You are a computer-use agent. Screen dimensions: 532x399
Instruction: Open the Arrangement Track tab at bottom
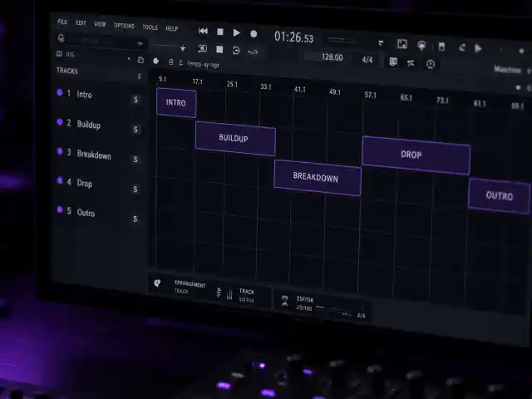click(190, 288)
